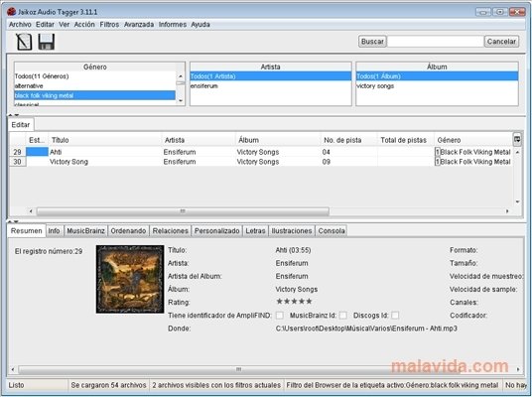Select row number 30 header
This screenshot has height=397, width=532.
(17, 162)
